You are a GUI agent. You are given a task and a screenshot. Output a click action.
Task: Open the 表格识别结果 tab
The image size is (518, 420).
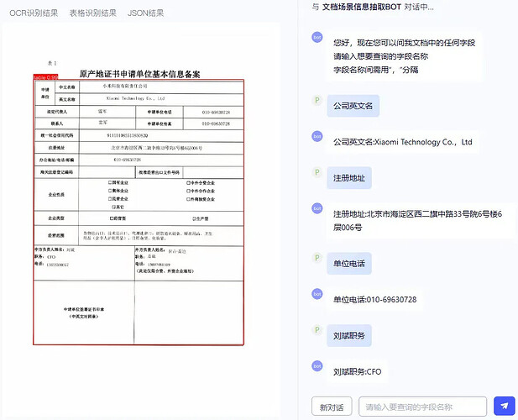tap(92, 13)
